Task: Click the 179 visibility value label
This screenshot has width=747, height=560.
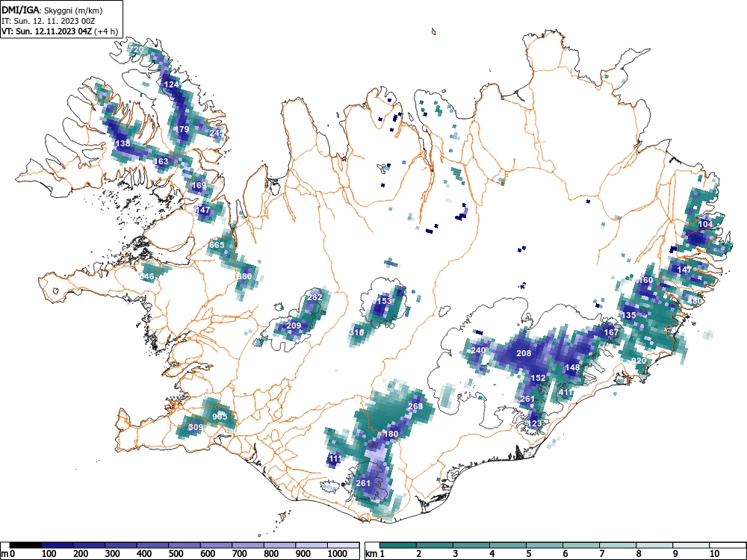Action: point(182,129)
